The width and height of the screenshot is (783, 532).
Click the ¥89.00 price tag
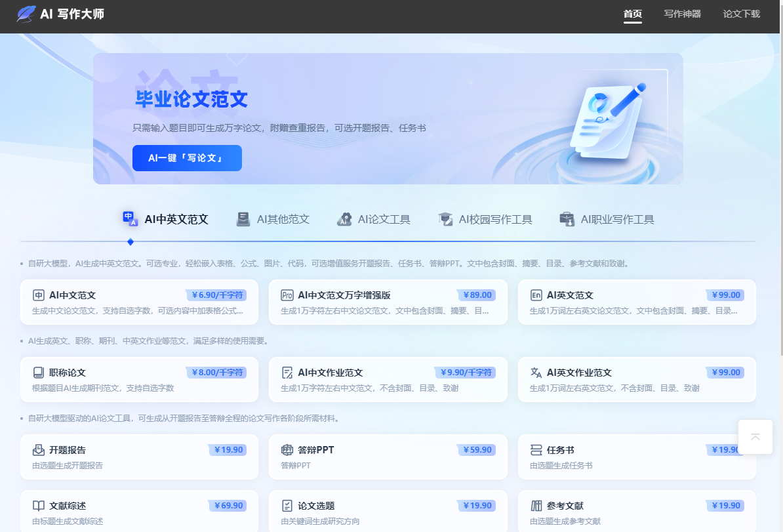coord(476,295)
